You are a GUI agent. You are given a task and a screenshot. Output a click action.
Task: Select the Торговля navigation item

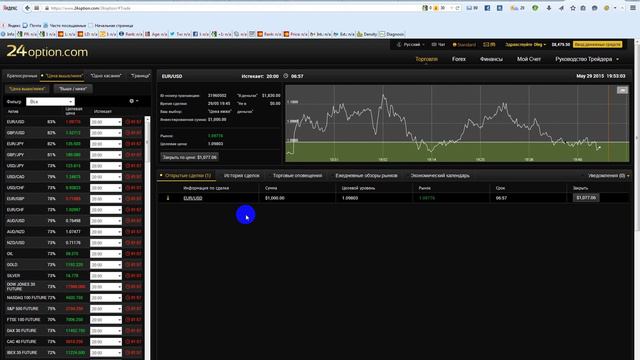click(x=426, y=59)
